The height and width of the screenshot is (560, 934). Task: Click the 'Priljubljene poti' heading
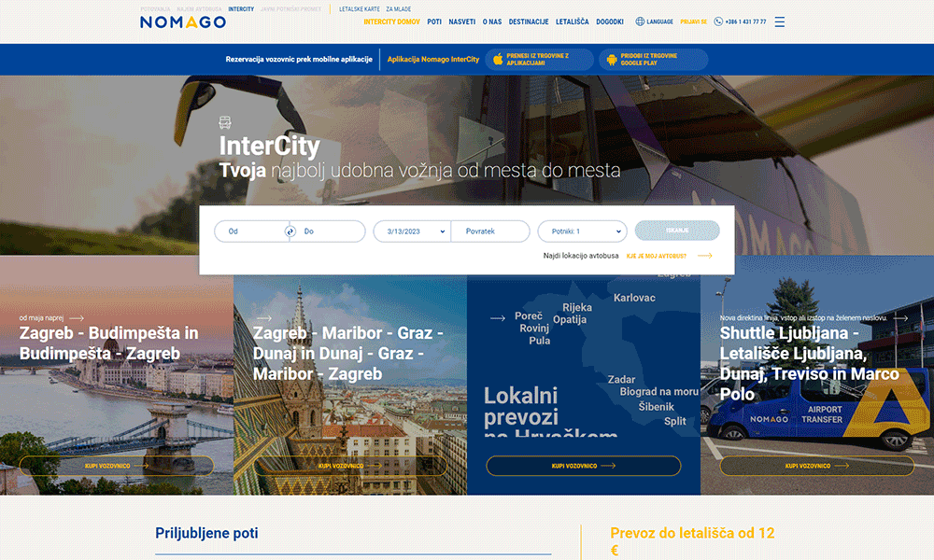(x=206, y=533)
